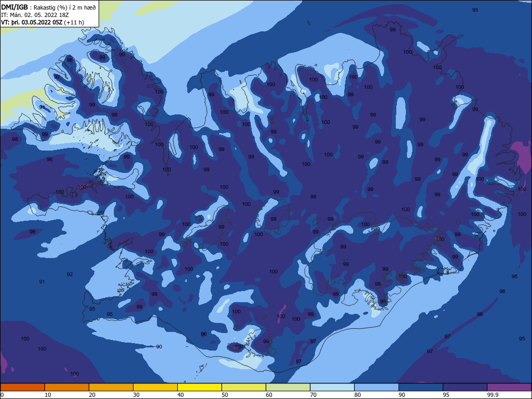
Task: Select the 30–40 golden yellow legend swatch
Action: (155, 387)
